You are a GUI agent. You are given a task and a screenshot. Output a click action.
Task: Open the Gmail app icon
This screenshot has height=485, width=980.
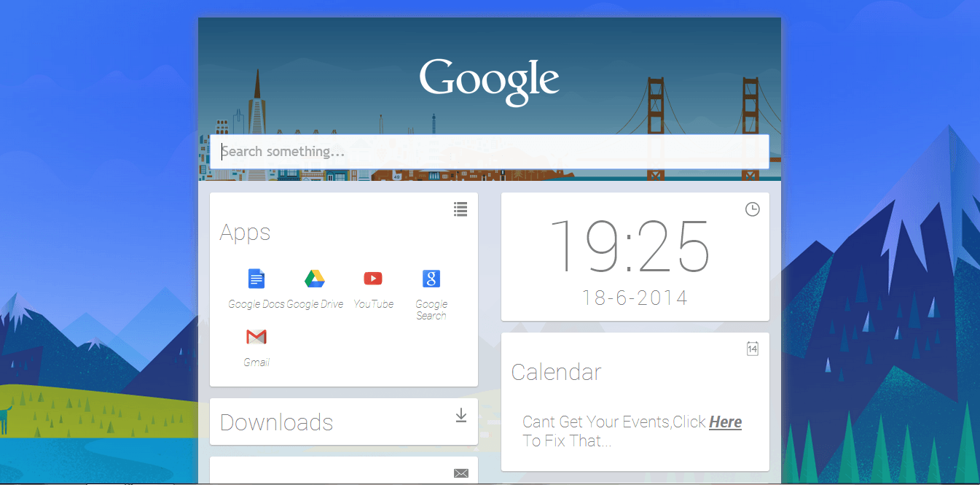[256, 336]
